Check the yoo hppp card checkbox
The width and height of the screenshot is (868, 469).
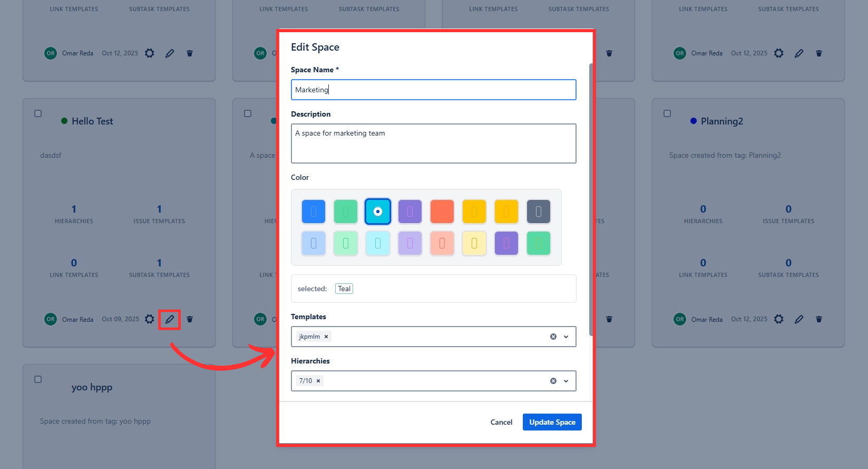coord(38,379)
